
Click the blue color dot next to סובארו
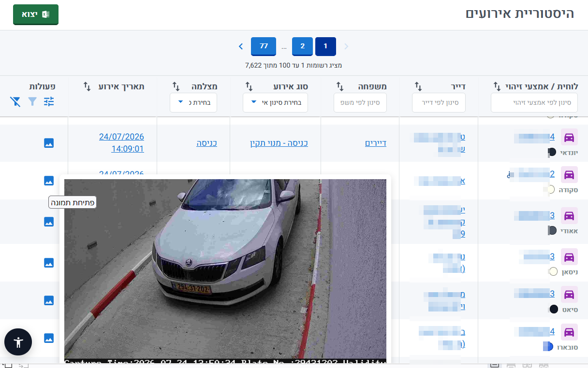[x=548, y=346]
